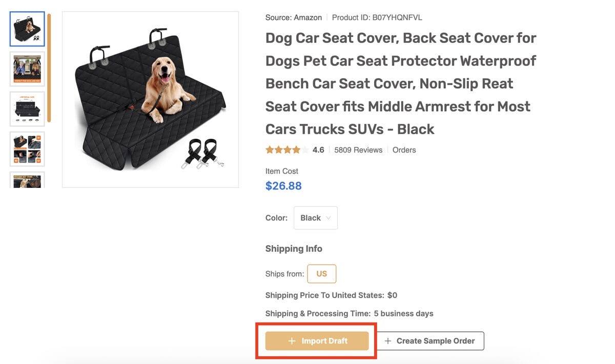The image size is (615, 364).
Task: Choose the fourth feature-grid thumbnail
Action: tap(27, 149)
